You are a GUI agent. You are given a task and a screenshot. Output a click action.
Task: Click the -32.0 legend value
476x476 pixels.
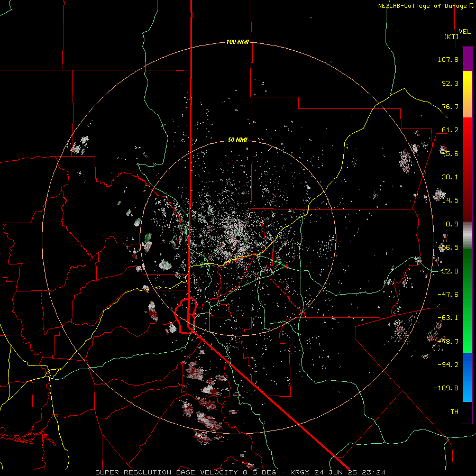click(448, 271)
